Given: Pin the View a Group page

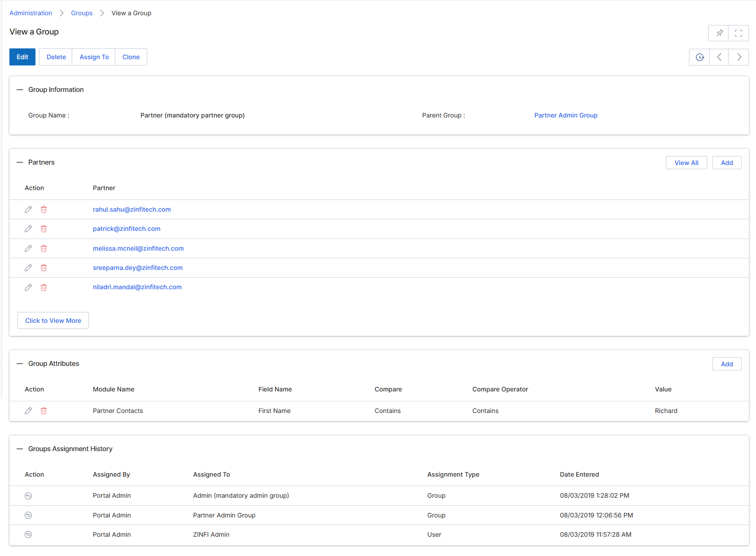Looking at the screenshot, I should point(719,33).
